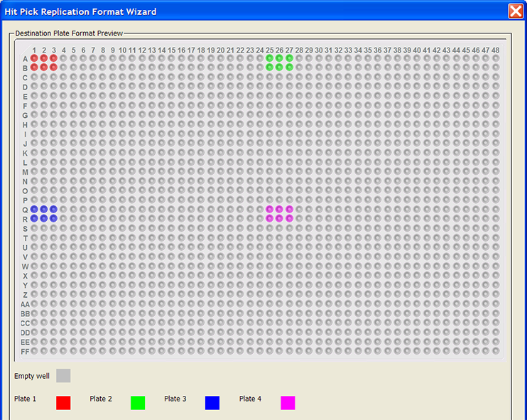This screenshot has height=420, width=527.
Task: Click the empty well at A4
Action: click(x=63, y=58)
